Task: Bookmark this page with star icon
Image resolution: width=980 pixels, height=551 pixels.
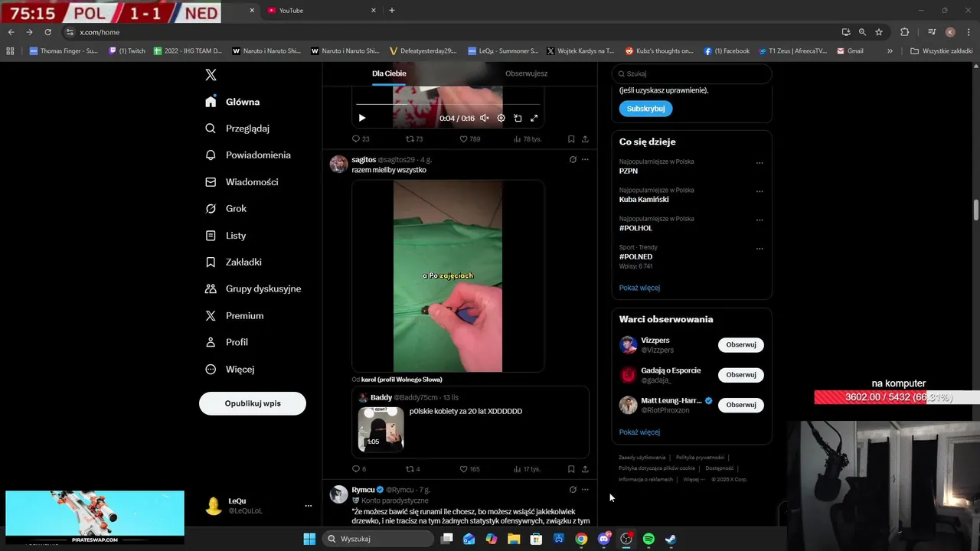Action: point(879,32)
